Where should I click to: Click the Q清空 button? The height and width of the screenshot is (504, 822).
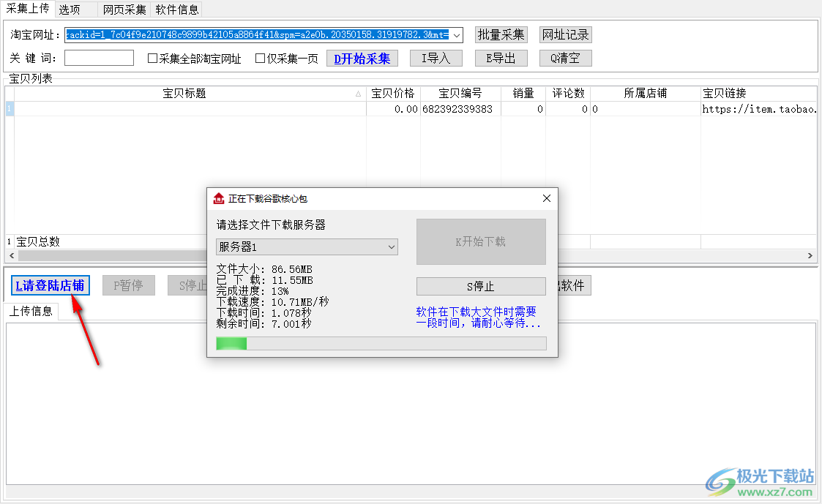[x=566, y=59]
